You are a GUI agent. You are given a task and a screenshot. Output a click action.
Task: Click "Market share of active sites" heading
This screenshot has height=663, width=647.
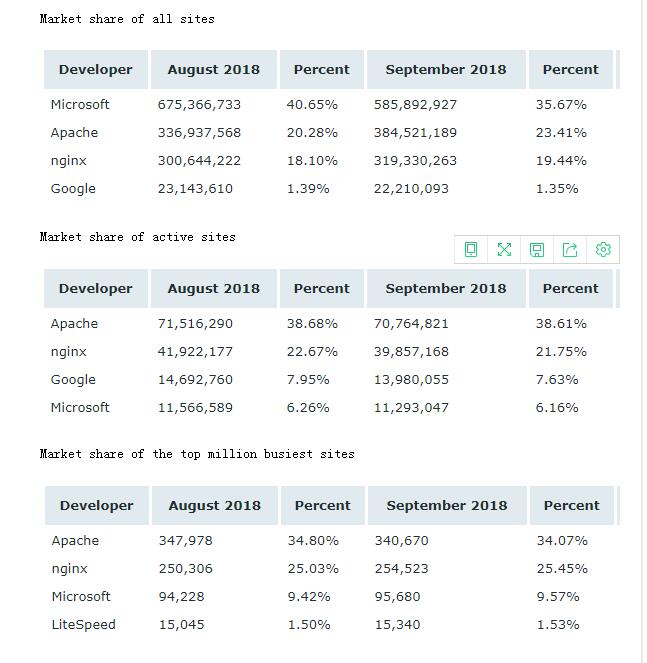(137, 237)
